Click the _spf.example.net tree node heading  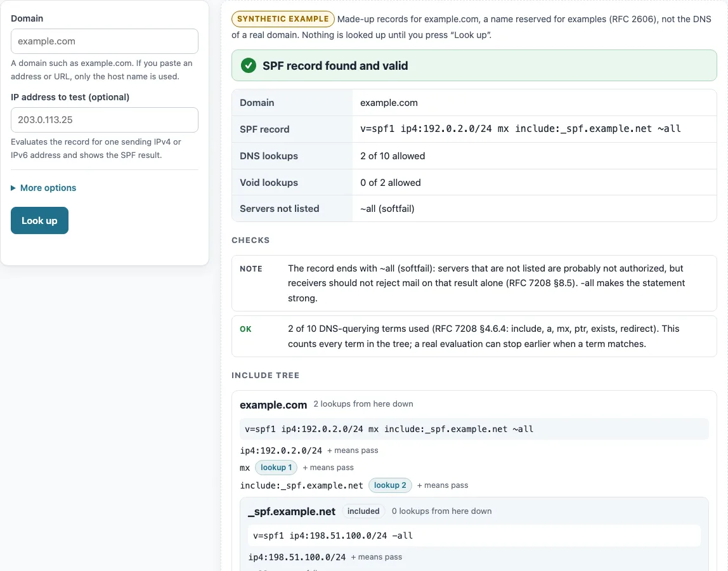[x=292, y=511]
